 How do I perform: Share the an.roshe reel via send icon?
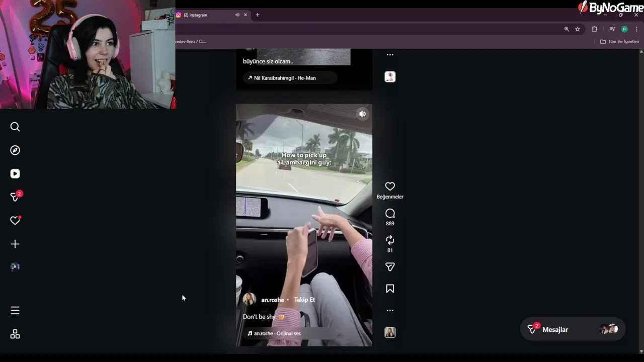(390, 267)
